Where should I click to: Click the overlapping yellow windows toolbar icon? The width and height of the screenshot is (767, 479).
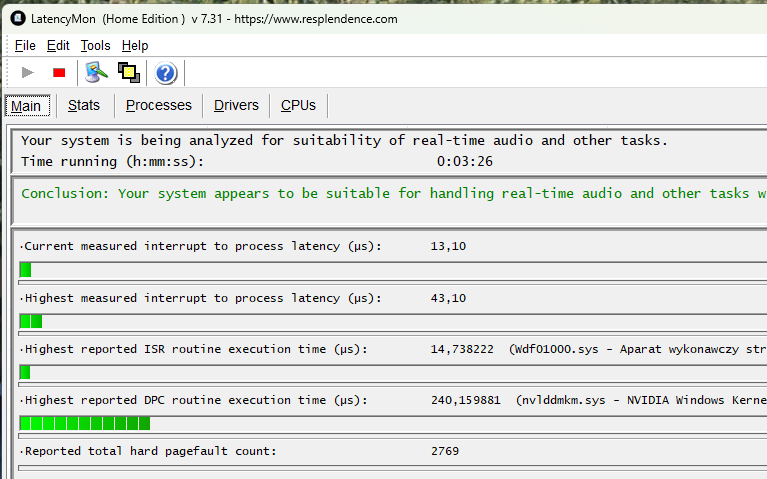[128, 72]
